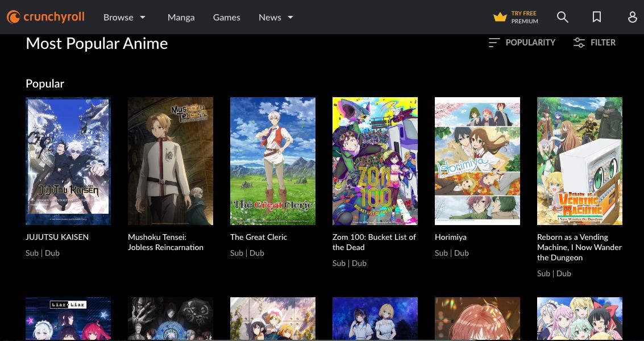The image size is (644, 341).
Task: Click the "Popular" section heading
Action: tap(45, 84)
